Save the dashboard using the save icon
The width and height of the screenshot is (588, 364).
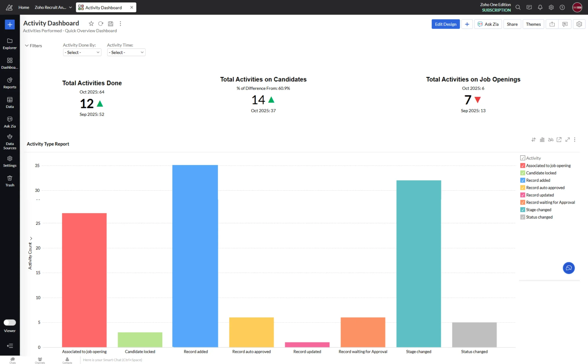[x=110, y=23]
